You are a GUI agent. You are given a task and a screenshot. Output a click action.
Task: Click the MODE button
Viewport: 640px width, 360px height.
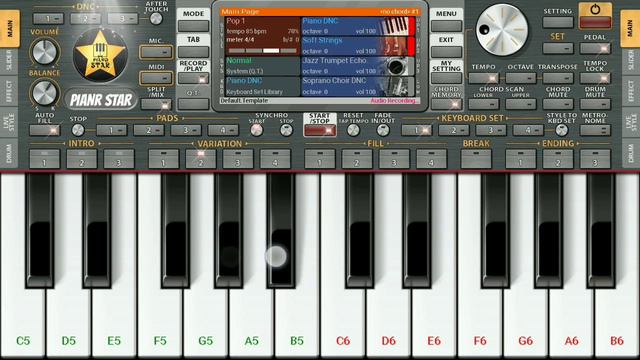(x=193, y=26)
